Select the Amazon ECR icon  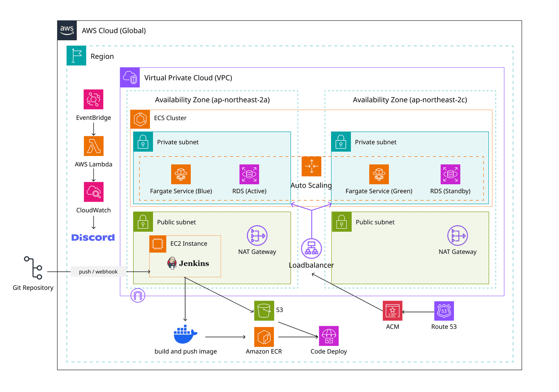point(264,337)
